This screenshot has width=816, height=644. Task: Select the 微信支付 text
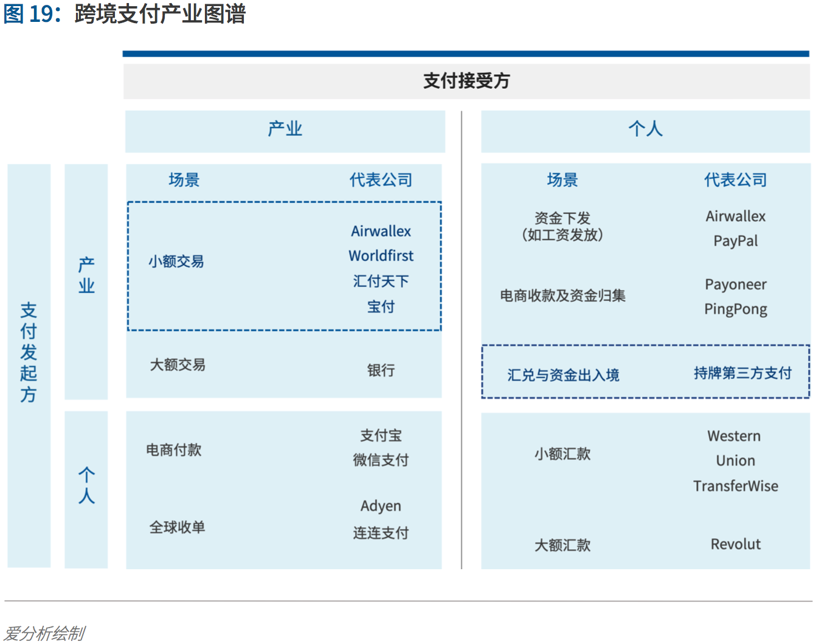point(381,460)
